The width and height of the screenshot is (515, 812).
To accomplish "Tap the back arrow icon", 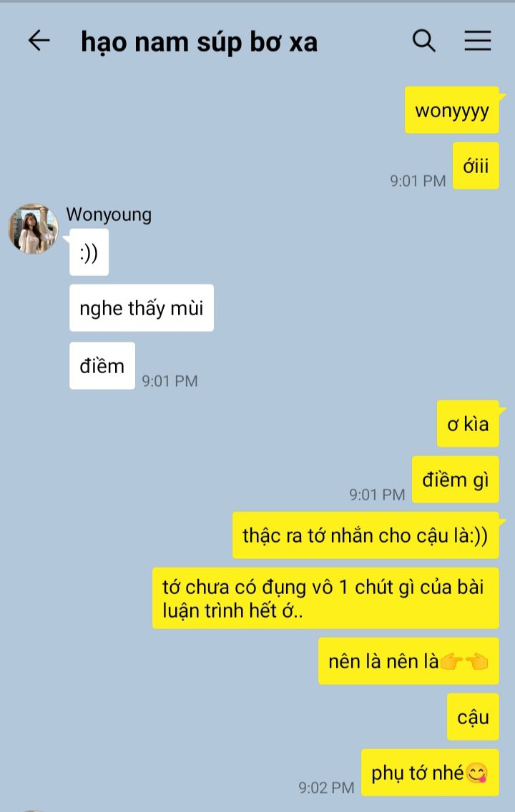I will pyautogui.click(x=39, y=41).
